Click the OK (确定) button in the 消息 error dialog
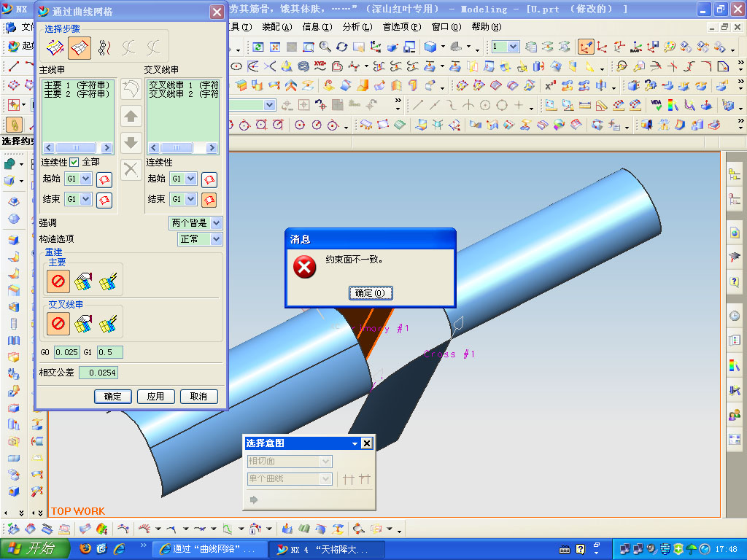747x560 pixels. click(x=371, y=293)
